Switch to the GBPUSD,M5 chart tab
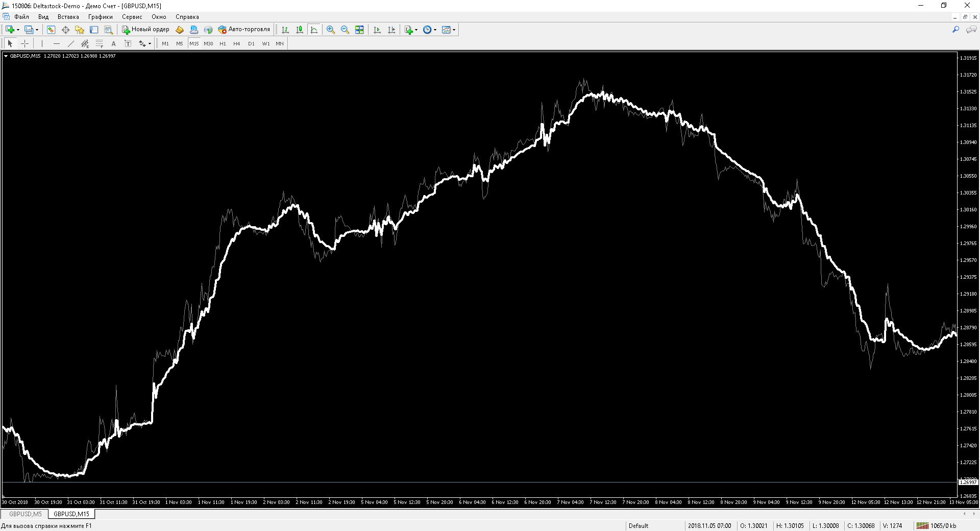Image resolution: width=980 pixels, height=531 pixels. coord(26,514)
